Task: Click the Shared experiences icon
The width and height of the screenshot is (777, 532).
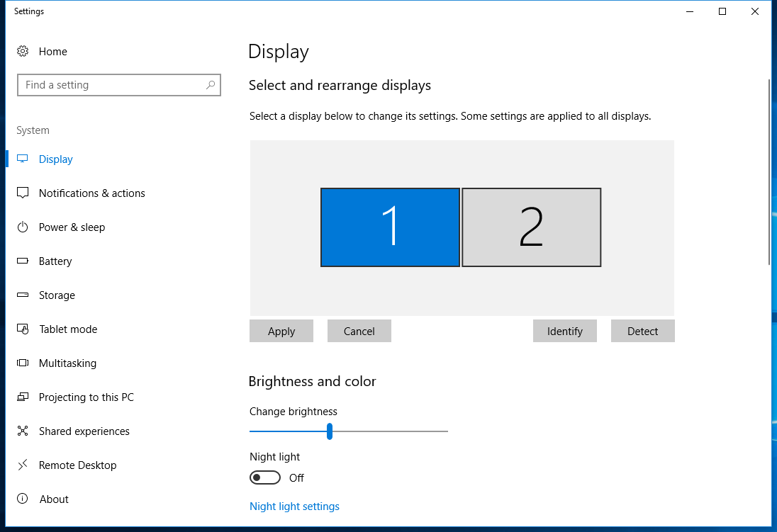Action: [x=23, y=431]
